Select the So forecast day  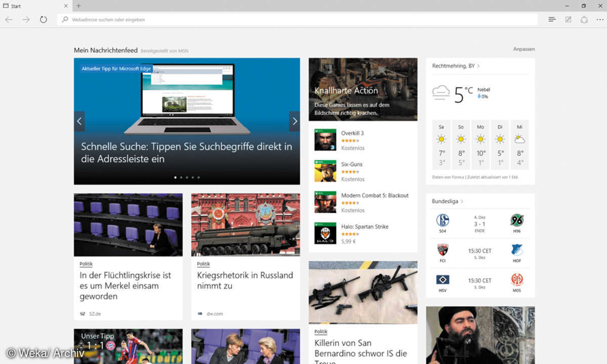pyautogui.click(x=461, y=145)
